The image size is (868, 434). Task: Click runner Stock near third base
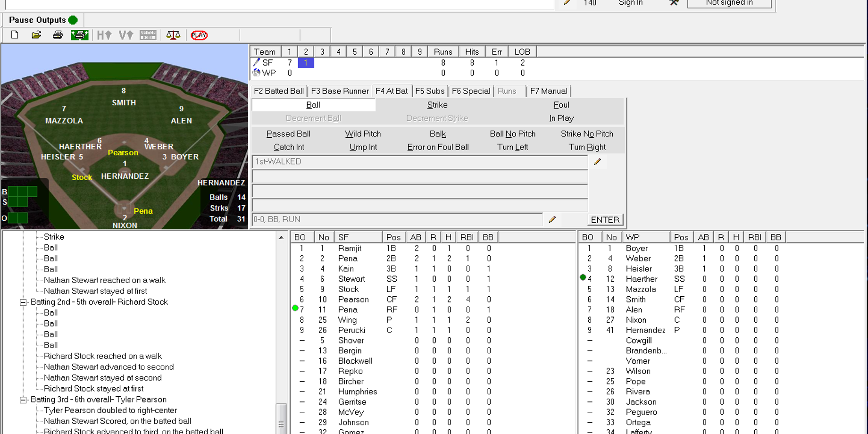pyautogui.click(x=82, y=177)
